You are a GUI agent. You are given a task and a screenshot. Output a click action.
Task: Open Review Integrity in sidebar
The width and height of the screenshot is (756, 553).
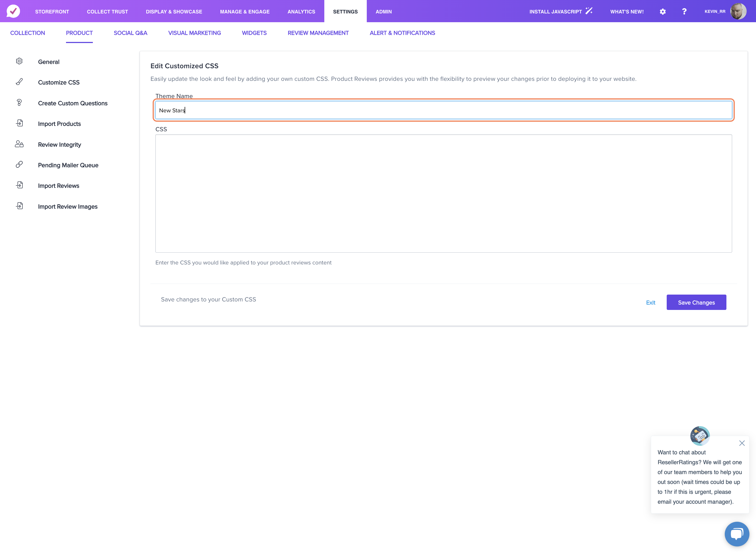click(x=59, y=145)
